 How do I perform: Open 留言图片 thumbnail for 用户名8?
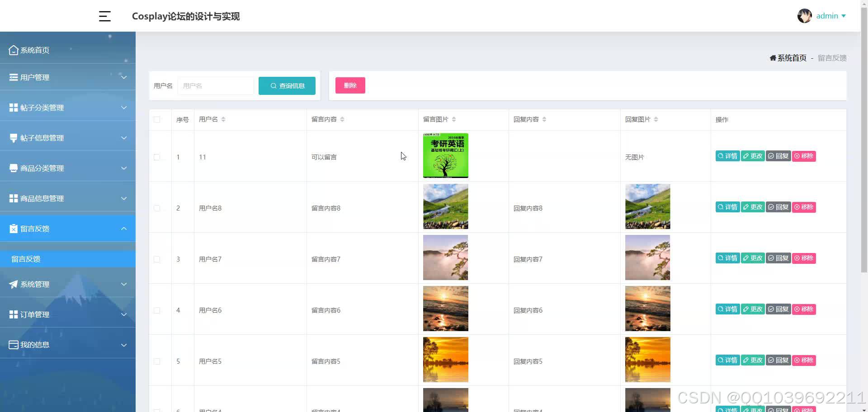(446, 206)
